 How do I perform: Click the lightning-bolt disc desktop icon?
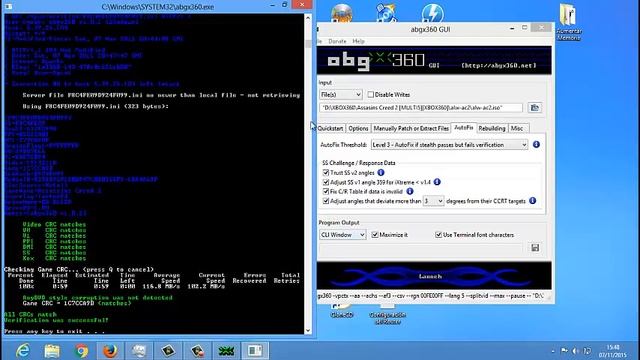tap(433, 13)
